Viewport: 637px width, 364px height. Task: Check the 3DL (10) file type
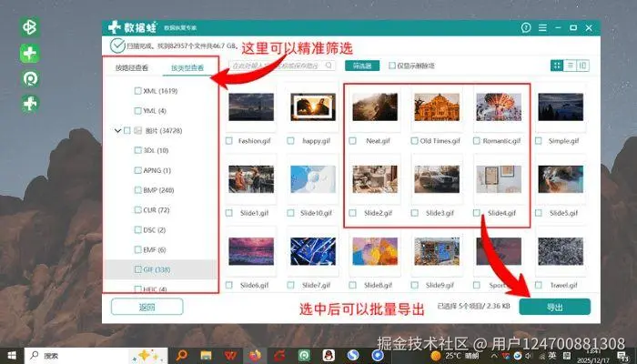137,150
